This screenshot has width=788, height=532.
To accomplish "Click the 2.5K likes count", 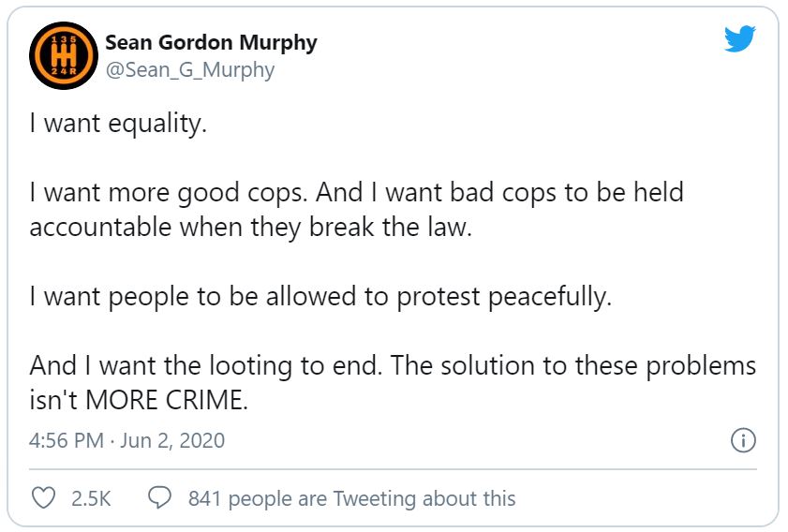I will (x=91, y=498).
